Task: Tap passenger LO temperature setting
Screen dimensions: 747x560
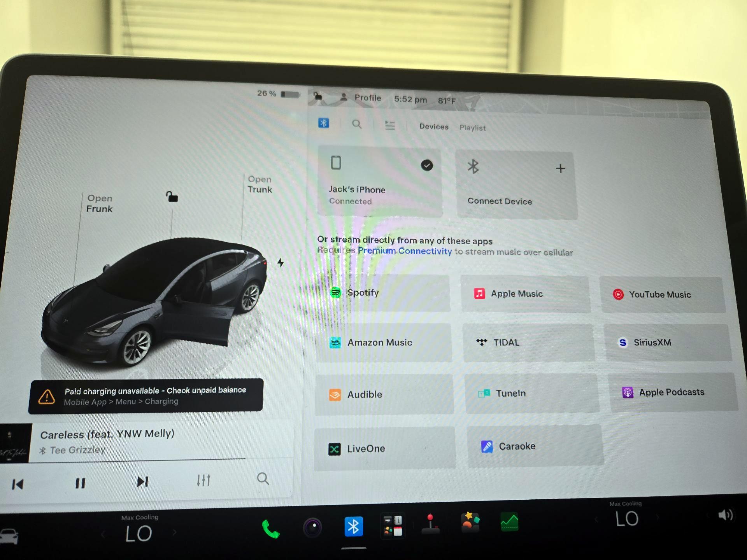Action: (x=627, y=518)
